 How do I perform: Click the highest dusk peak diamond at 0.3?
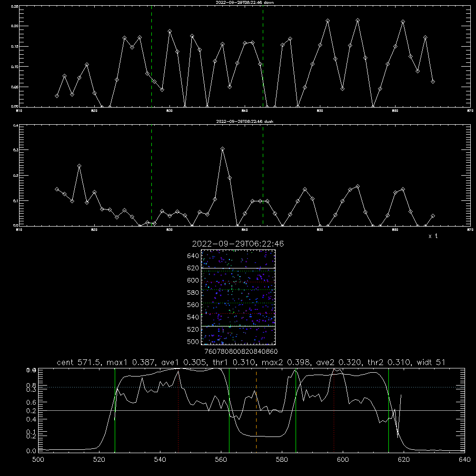pos(222,149)
